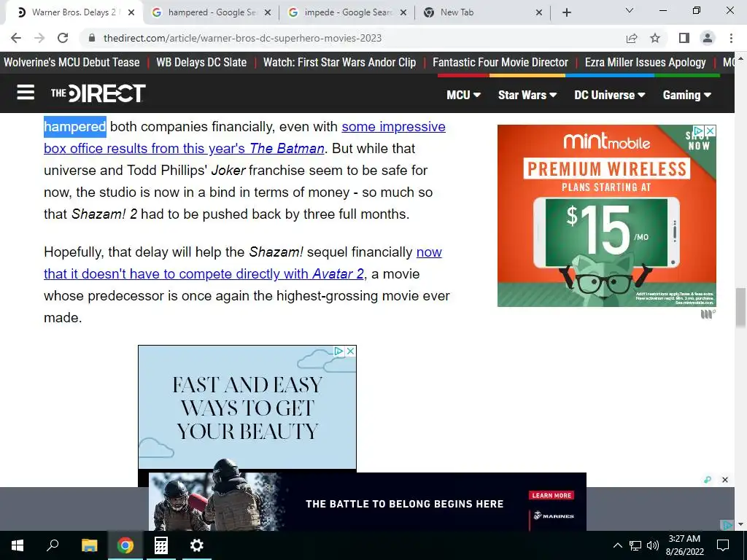Screen dimensions: 747x560
Task: Click the Fast and Easy Beauty ad
Action: tap(247, 407)
